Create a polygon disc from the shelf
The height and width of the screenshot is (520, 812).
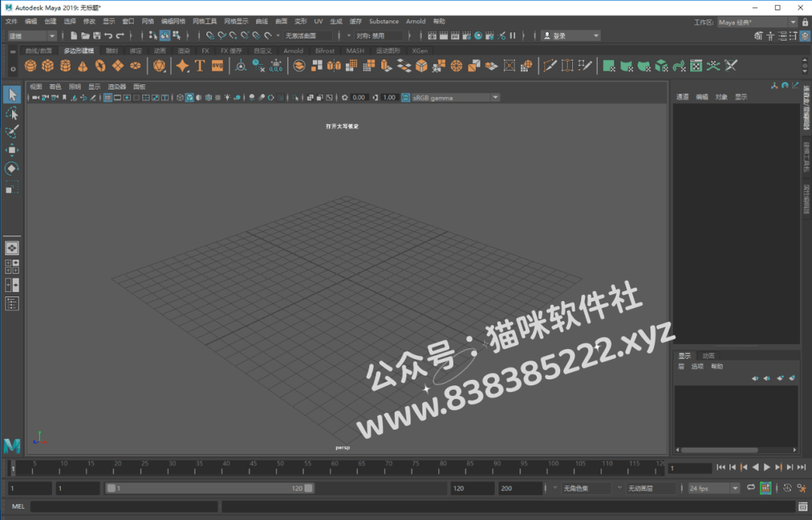point(135,65)
